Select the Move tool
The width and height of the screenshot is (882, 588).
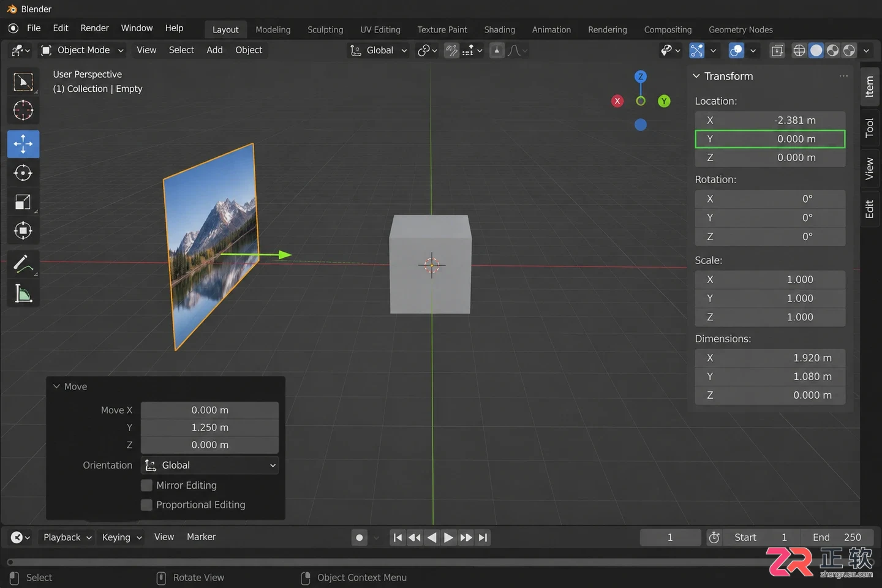tap(23, 144)
